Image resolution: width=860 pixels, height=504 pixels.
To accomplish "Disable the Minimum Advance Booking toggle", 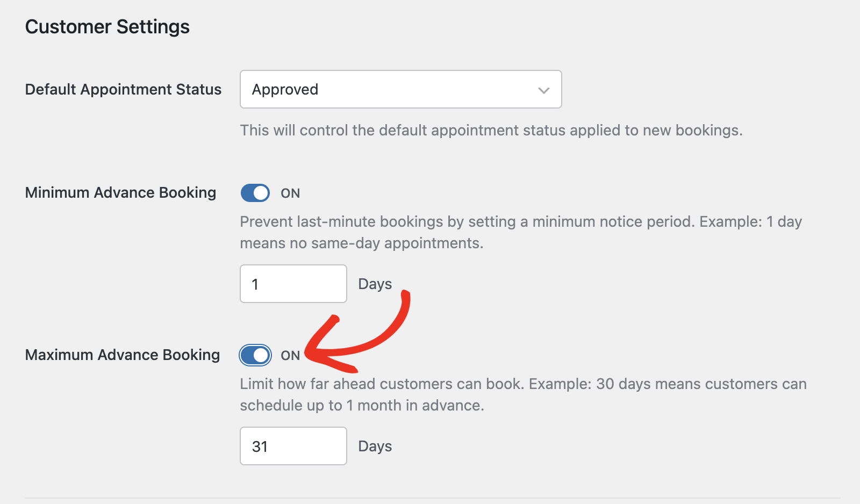I will (x=255, y=192).
